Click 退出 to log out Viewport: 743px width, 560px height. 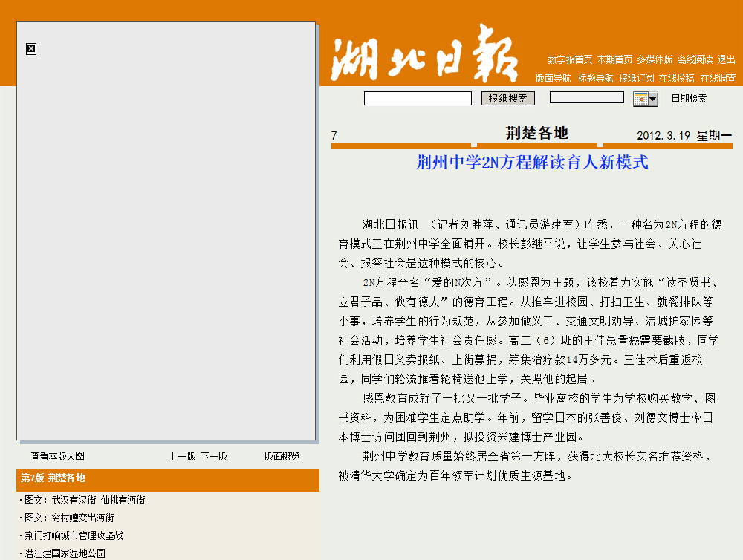(726, 59)
